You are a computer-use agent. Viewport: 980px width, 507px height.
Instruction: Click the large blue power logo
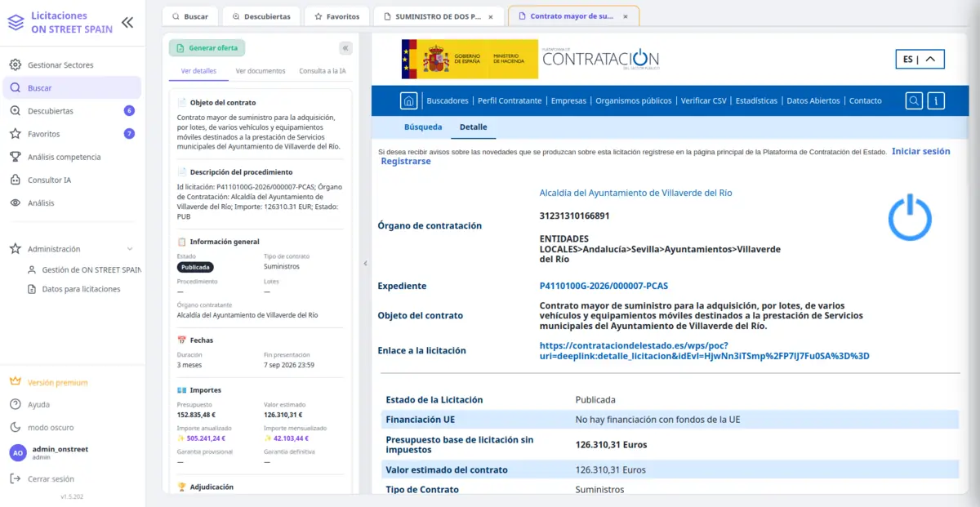[910, 216]
